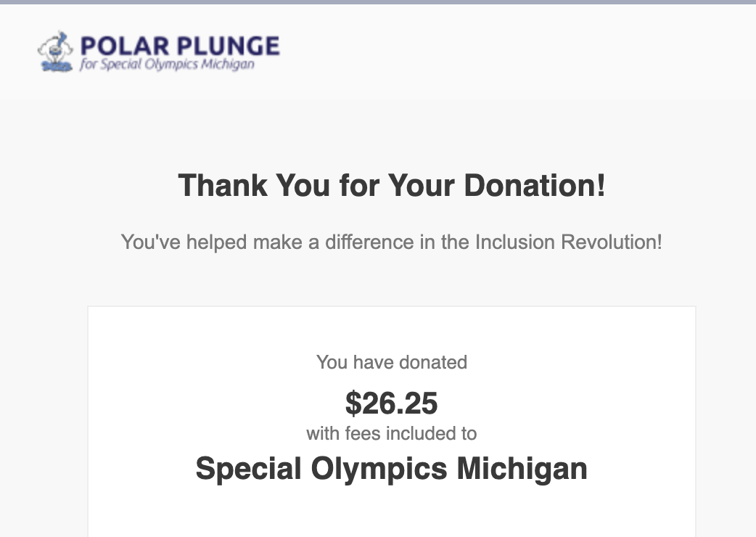Image resolution: width=756 pixels, height=537 pixels.
Task: Click the word 'Michigan' in the recipient name
Action: 522,468
